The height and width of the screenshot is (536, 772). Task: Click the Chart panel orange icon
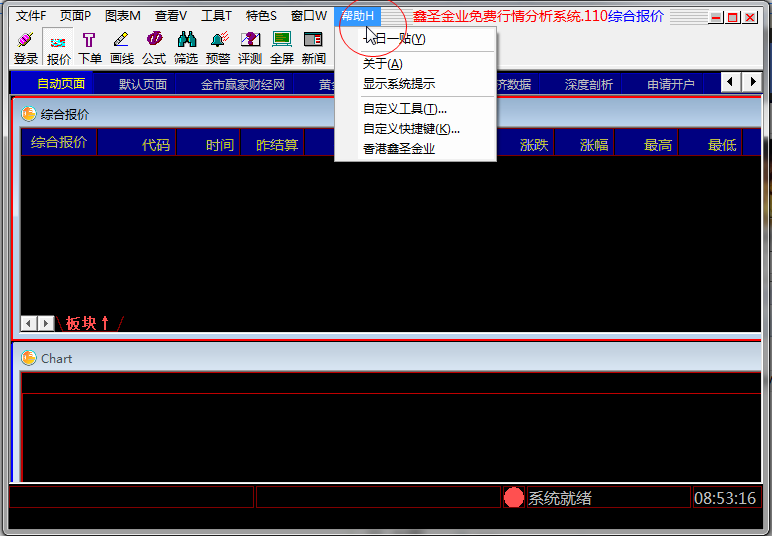[x=29, y=358]
